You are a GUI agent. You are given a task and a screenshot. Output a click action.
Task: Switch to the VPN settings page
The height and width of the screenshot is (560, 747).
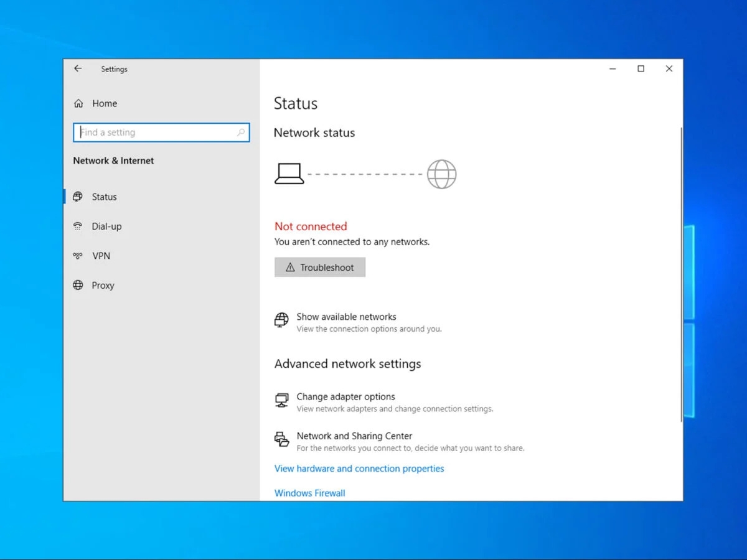tap(101, 256)
